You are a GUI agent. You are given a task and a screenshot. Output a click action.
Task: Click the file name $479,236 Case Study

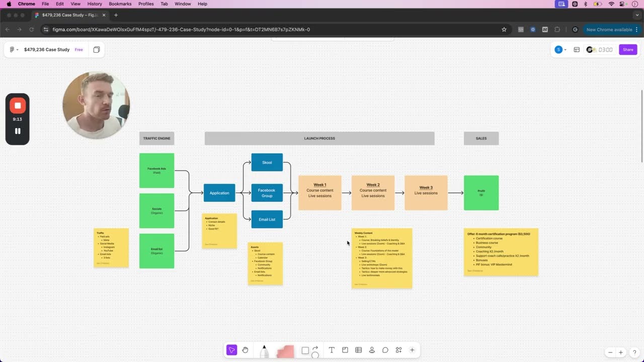pos(47,50)
